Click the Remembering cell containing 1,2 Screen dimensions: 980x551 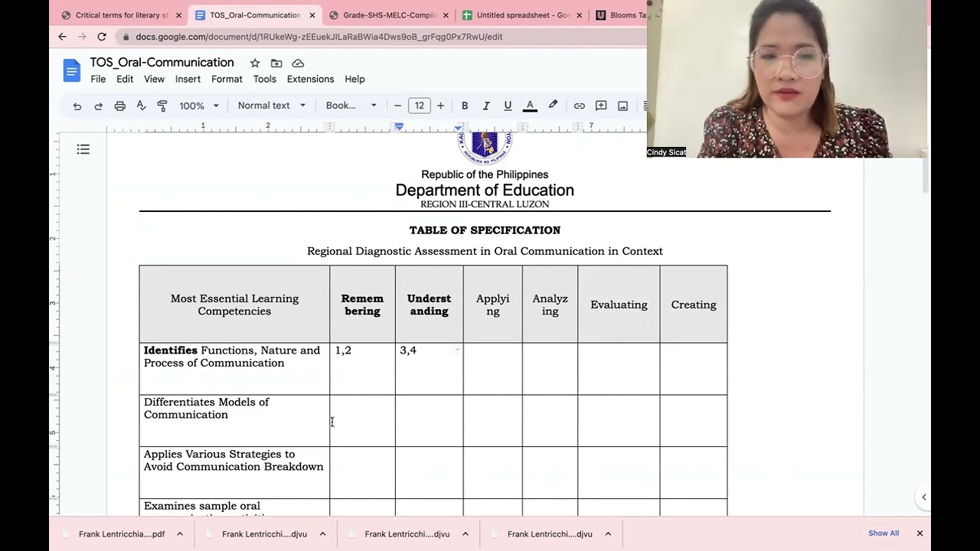[x=362, y=369]
